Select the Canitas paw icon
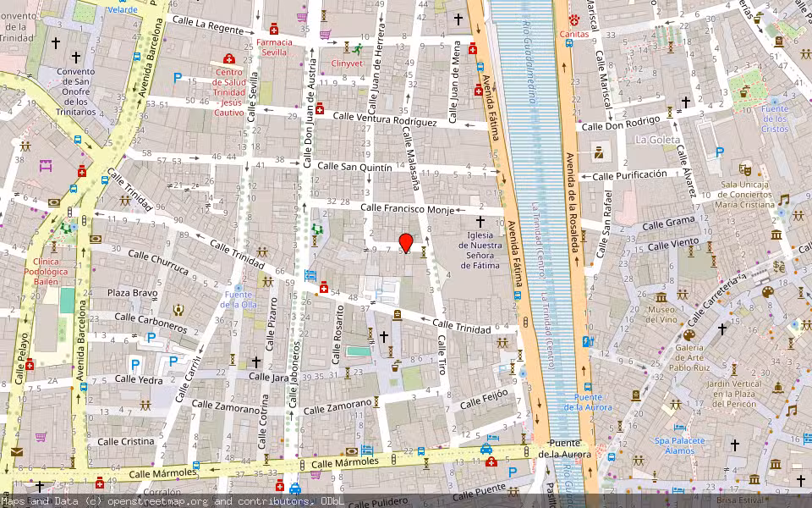The width and height of the screenshot is (812, 508). pos(573,20)
